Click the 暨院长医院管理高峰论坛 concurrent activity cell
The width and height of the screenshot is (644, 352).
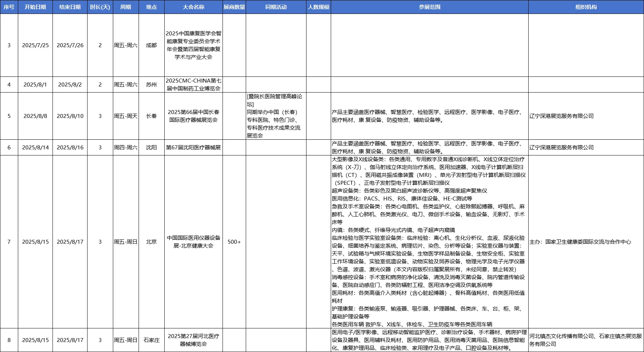point(276,116)
